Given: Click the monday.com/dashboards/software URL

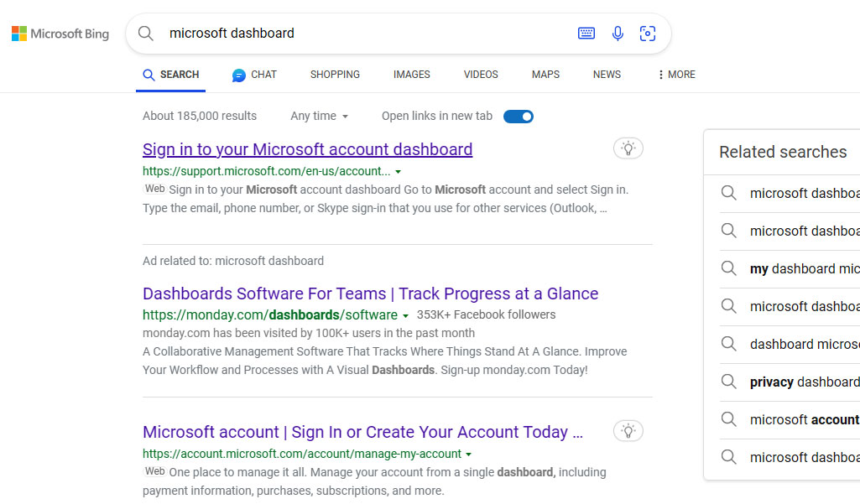Looking at the screenshot, I should pyautogui.click(x=270, y=314).
